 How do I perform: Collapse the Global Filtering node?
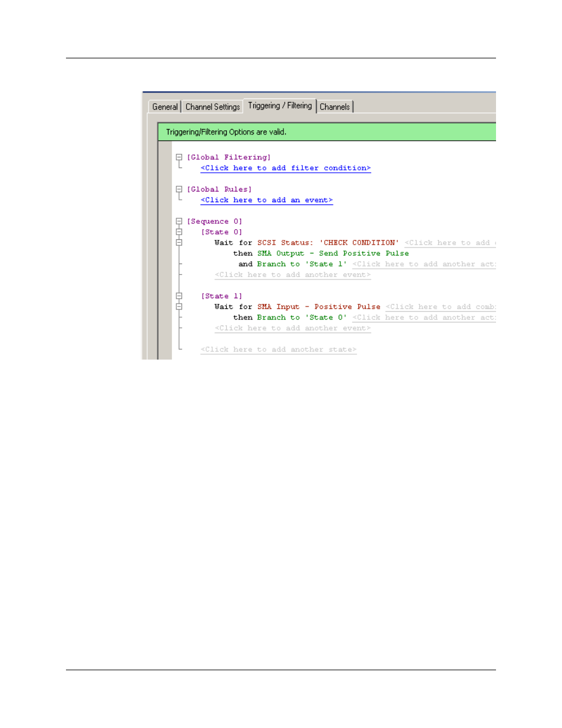click(179, 157)
